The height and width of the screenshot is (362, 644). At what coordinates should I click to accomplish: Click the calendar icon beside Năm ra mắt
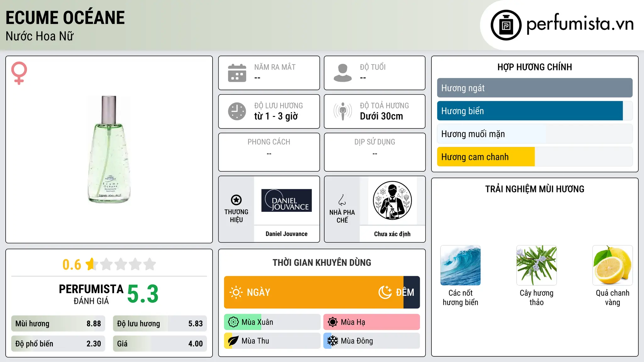point(237,73)
